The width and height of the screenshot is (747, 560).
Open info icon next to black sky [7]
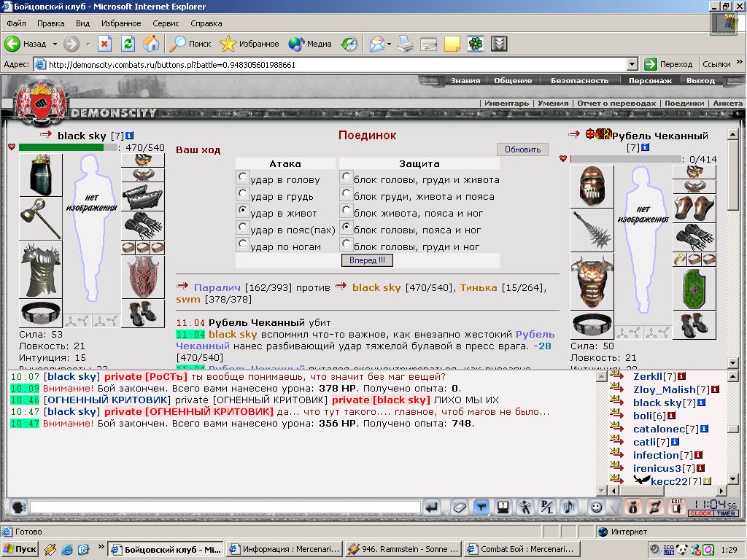pyautogui.click(x=129, y=136)
